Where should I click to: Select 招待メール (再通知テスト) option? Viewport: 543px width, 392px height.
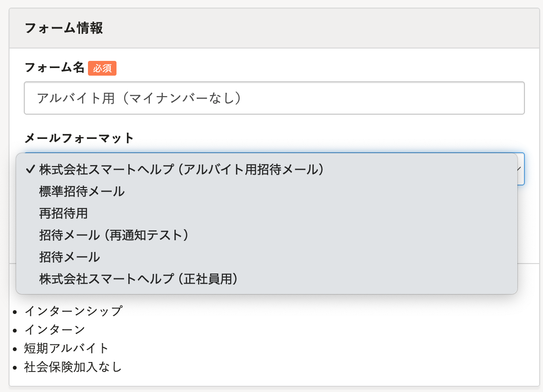114,235
